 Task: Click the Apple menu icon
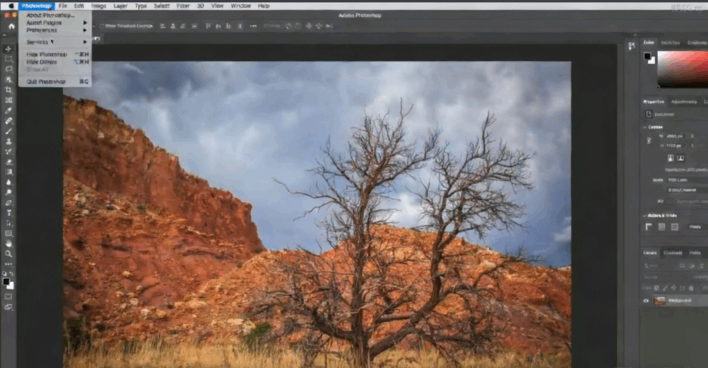[10, 6]
